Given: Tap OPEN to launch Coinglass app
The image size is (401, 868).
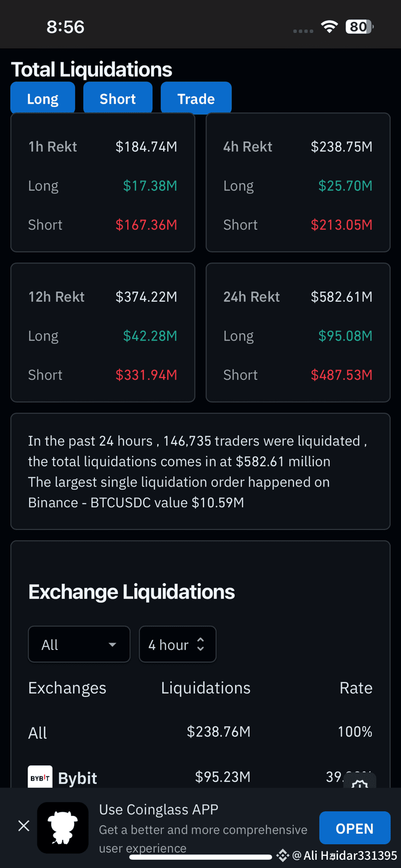Looking at the screenshot, I should (355, 828).
